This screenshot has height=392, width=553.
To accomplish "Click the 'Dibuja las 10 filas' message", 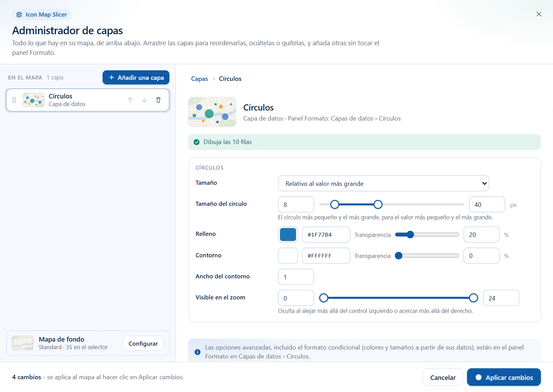I will (227, 142).
